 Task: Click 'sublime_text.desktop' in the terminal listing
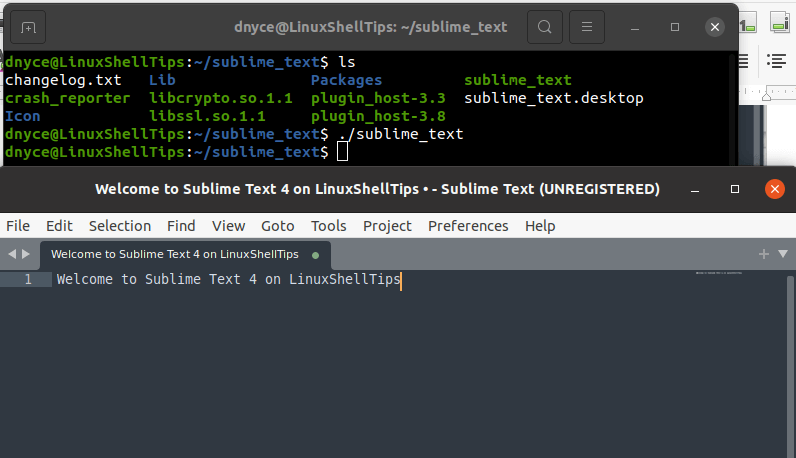point(554,98)
